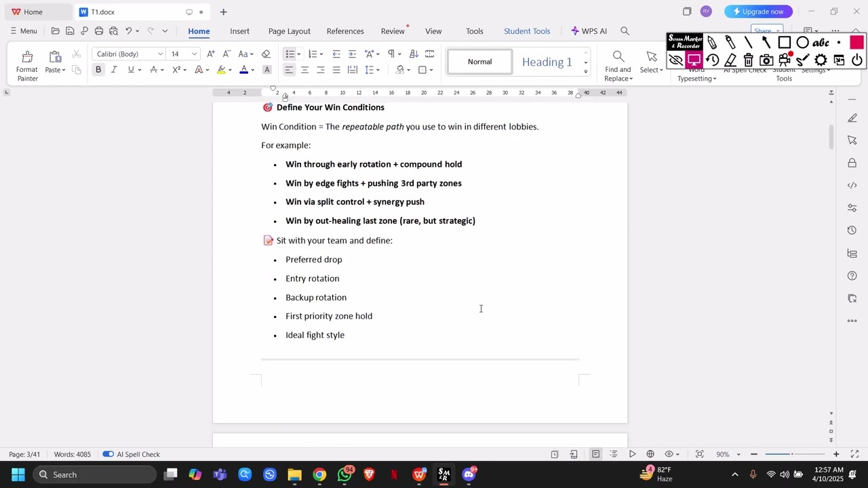Expand the bullet list style dropdown arrow
The width and height of the screenshot is (868, 488).
298,54
